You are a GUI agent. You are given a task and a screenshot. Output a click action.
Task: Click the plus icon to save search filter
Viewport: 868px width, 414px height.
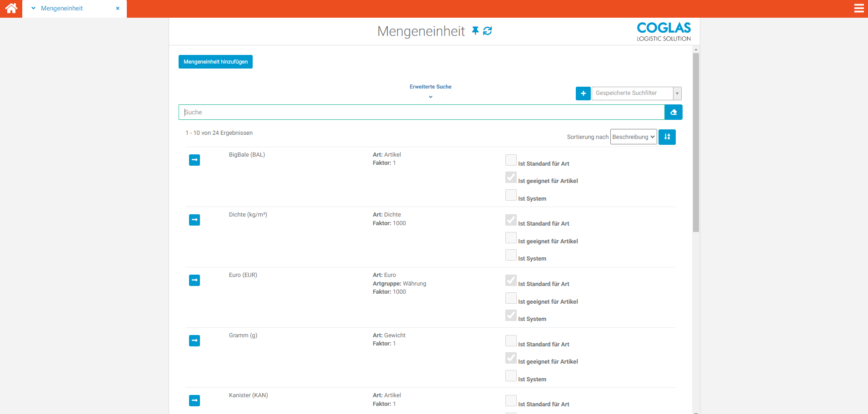(x=583, y=94)
